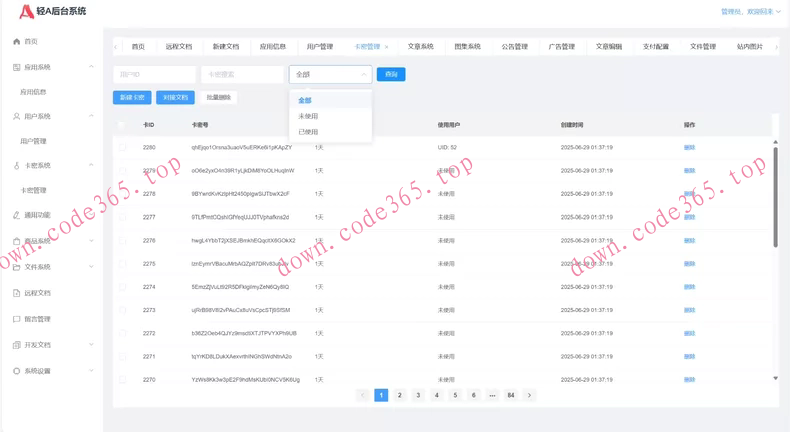790x432 pixels.
Task: Check the row for card ID 2280
Action: [x=122, y=147]
